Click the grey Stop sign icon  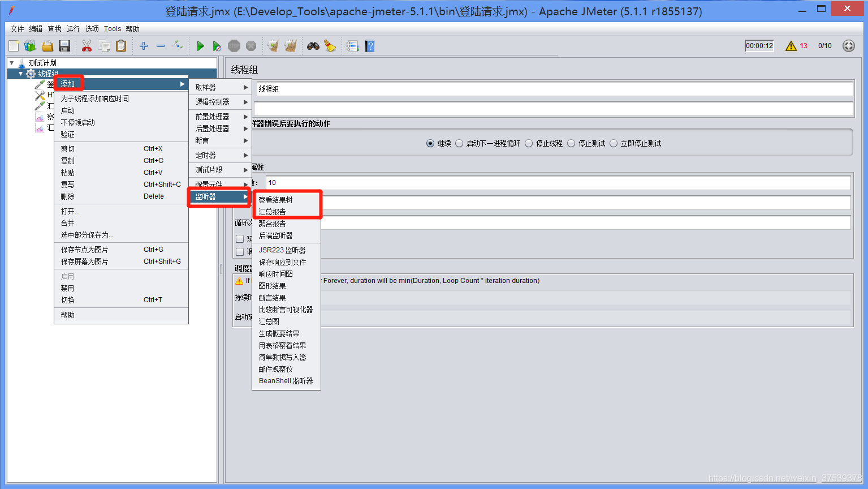pyautogui.click(x=234, y=46)
